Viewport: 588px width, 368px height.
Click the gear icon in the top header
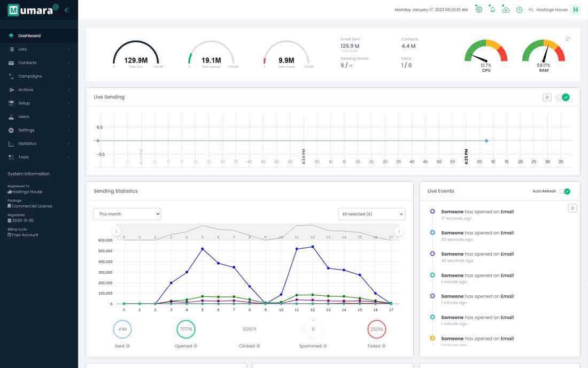pyautogui.click(x=478, y=10)
